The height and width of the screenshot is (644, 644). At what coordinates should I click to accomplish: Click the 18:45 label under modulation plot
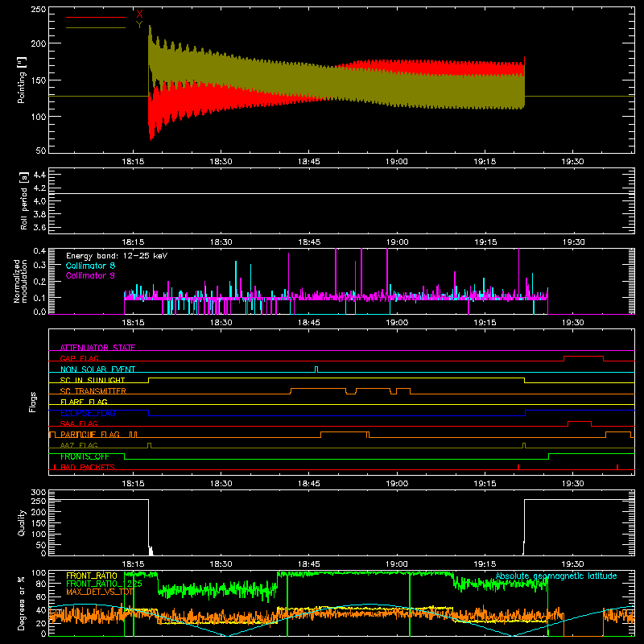point(309,323)
